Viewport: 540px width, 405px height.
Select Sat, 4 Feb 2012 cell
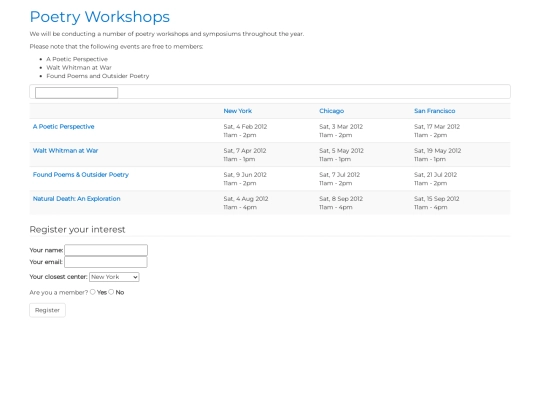tap(268, 131)
